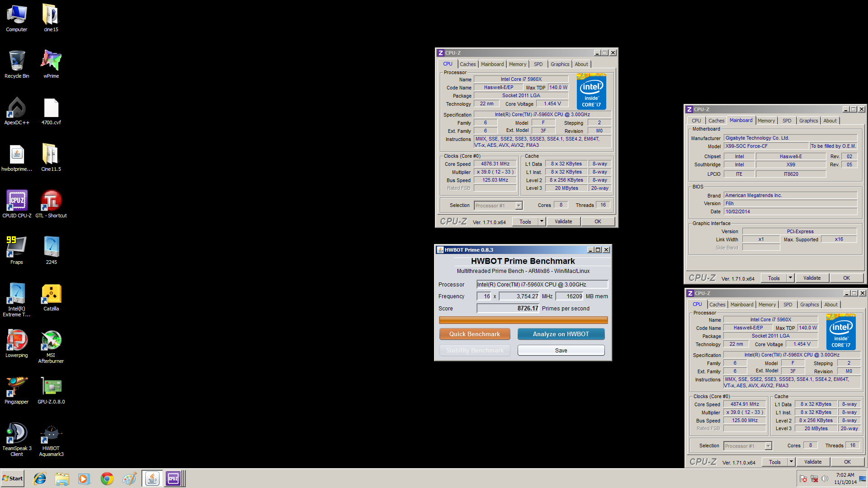Open the SPD tab in Mainboard CPU-Z window

click(787, 121)
